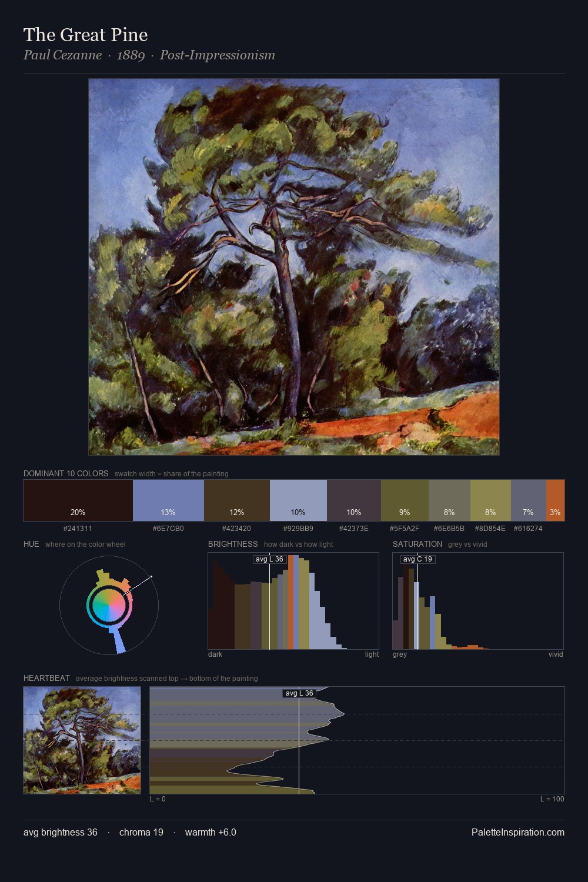This screenshot has height=882, width=588.
Task: Click the dark mauve #42373E swatch
Action: coord(354,500)
